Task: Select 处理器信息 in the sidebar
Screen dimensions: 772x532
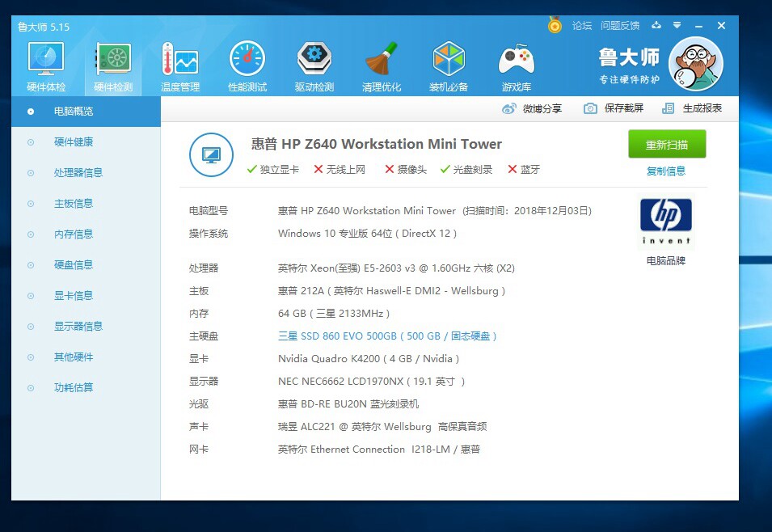Action: point(86,172)
